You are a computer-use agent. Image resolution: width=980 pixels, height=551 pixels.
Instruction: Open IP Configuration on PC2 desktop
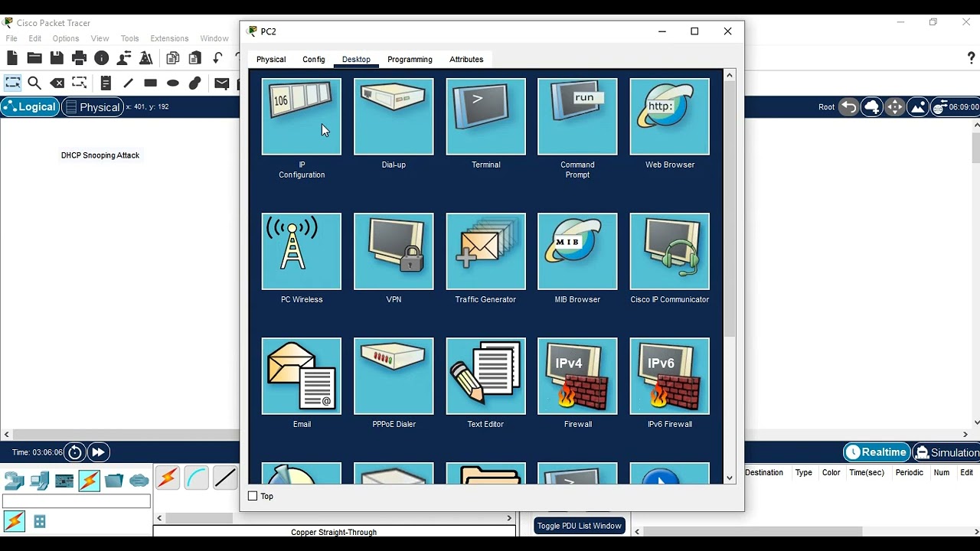[302, 116]
